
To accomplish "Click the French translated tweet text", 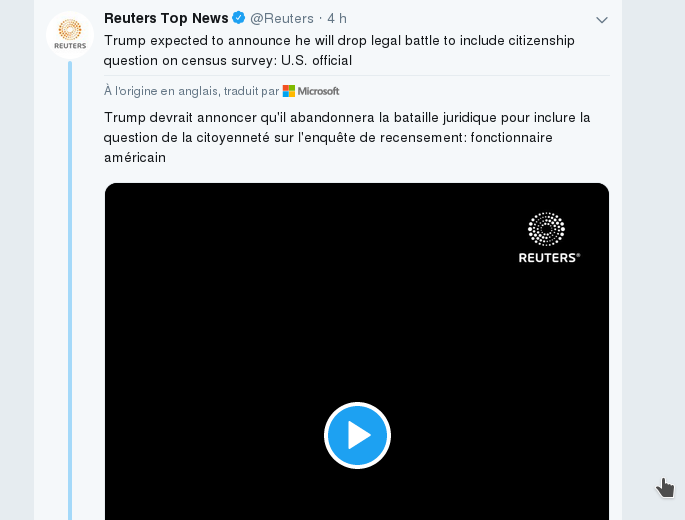I will click(x=347, y=137).
